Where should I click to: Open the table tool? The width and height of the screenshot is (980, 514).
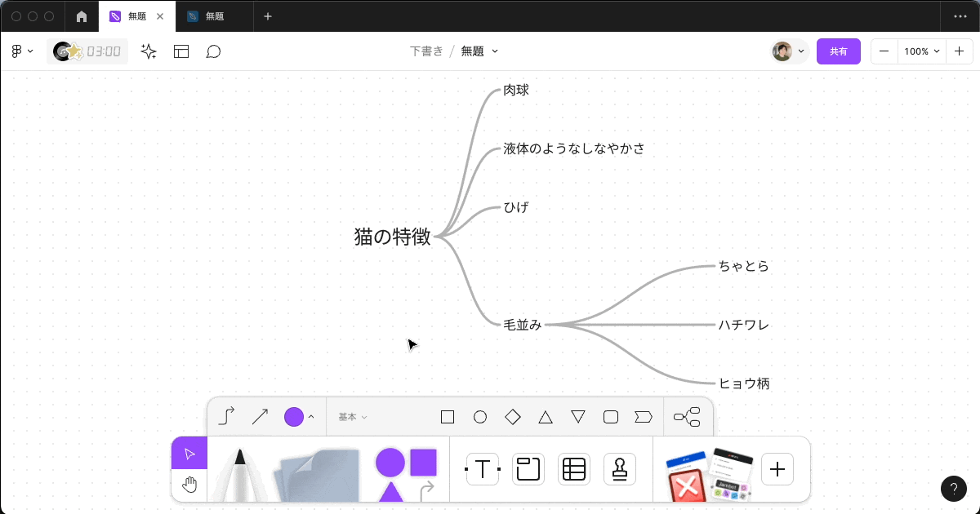tap(573, 468)
